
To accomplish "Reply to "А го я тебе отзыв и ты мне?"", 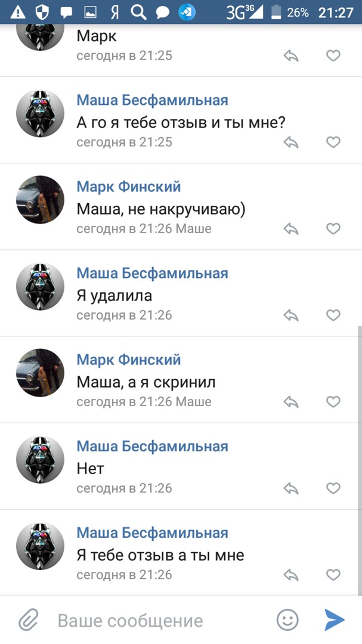I will (x=290, y=143).
